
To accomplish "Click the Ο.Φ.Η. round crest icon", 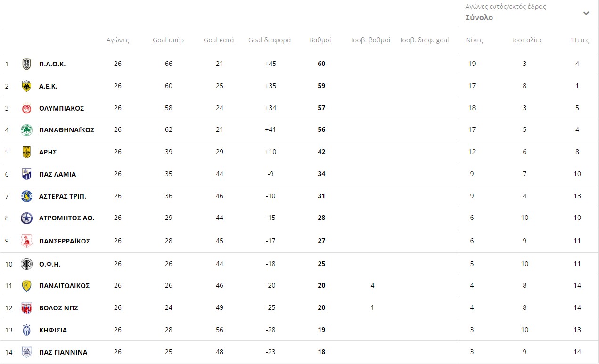I will click(27, 264).
